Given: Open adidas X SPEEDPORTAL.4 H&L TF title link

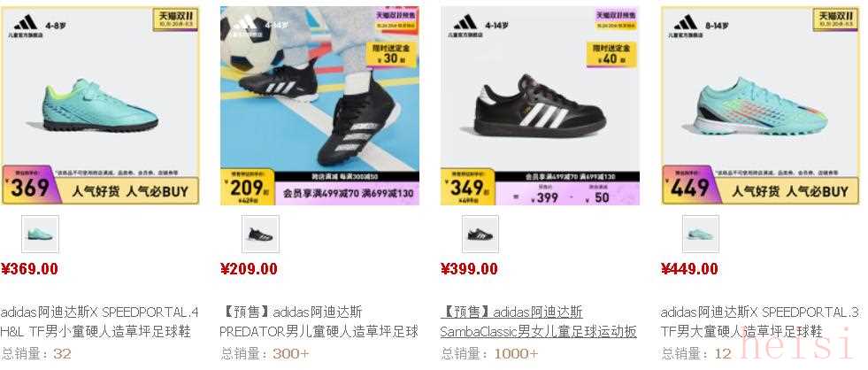Looking at the screenshot, I should tap(100, 322).
